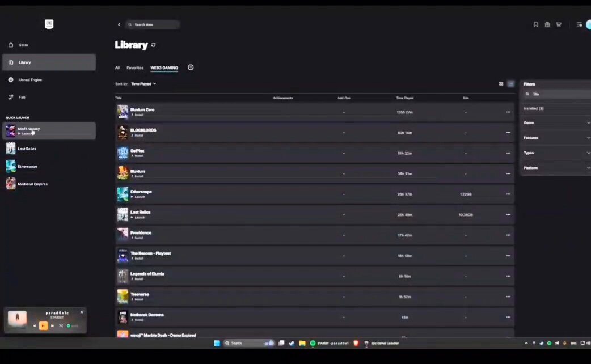The width and height of the screenshot is (591, 364).
Task: Click the Search store field
Action: (153, 24)
